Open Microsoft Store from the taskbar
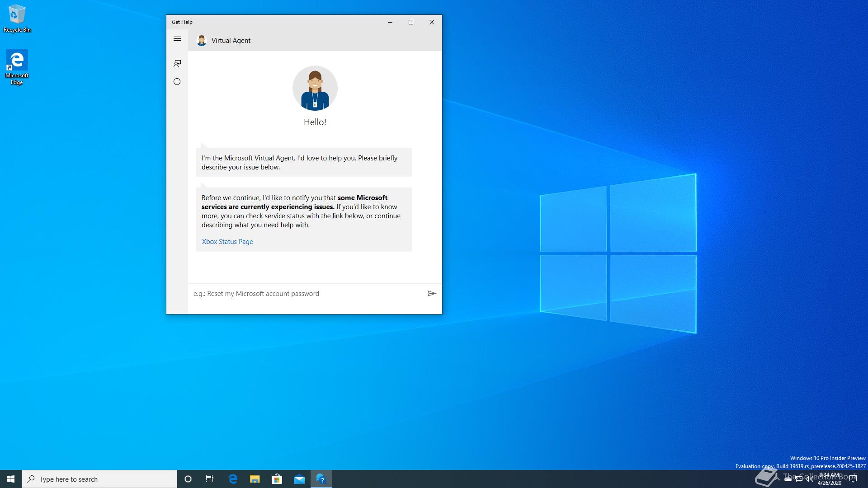Image resolution: width=868 pixels, height=488 pixels. 277,479
